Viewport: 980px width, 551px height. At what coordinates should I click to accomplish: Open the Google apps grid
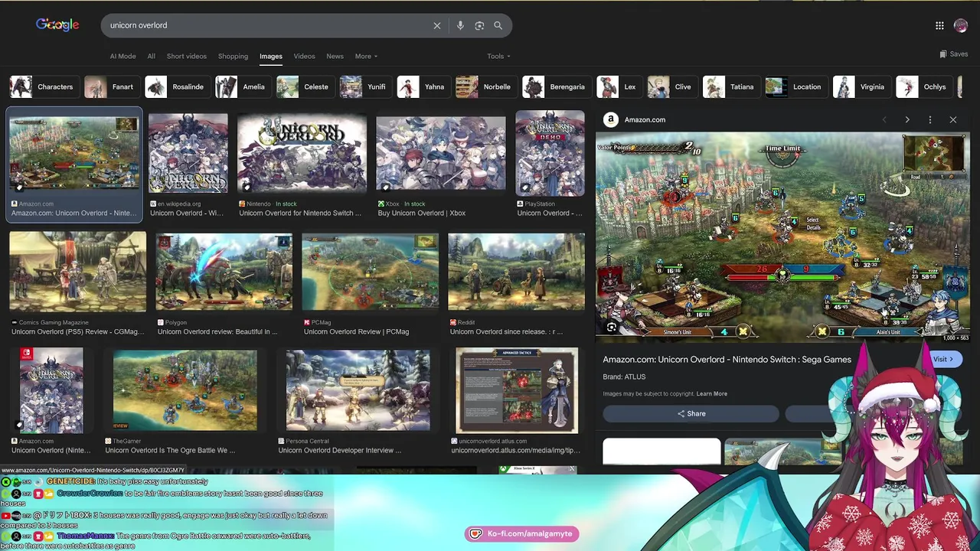(939, 25)
